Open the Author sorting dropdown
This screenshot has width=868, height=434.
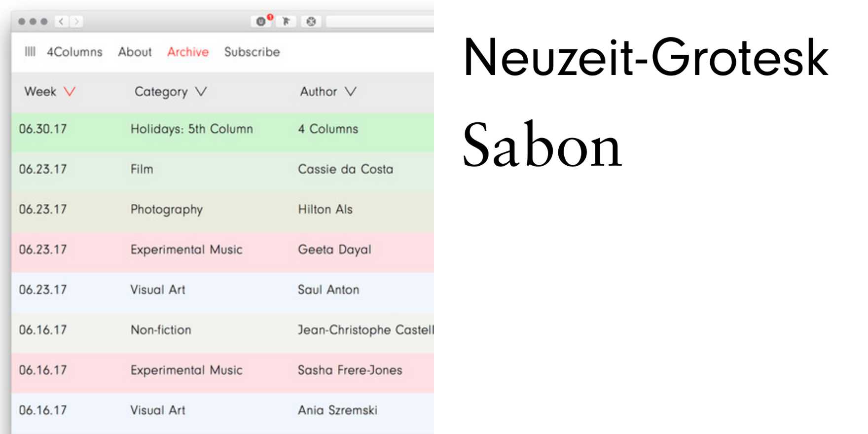(x=350, y=91)
